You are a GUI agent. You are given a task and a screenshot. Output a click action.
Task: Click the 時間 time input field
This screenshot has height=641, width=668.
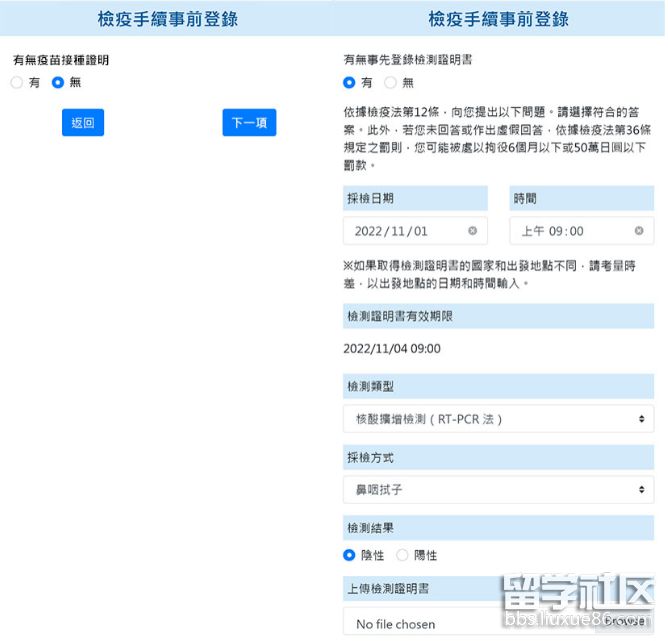click(x=570, y=231)
